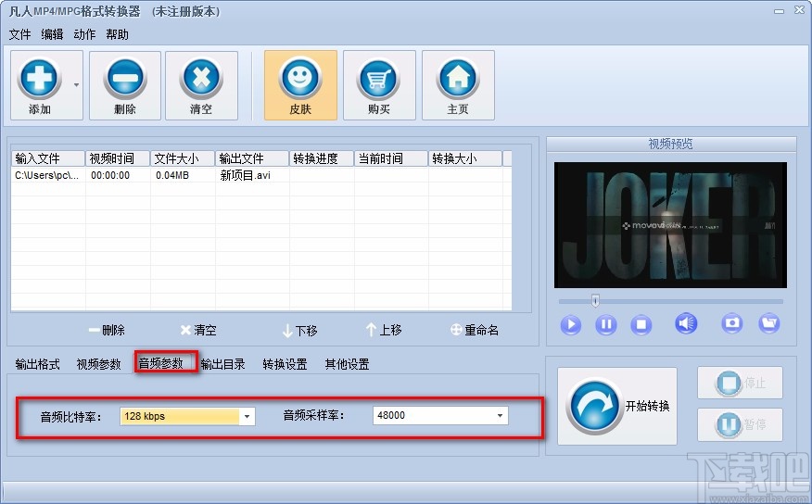The width and height of the screenshot is (812, 504).
Task: Switch to the 视频参数 tab
Action: (x=99, y=364)
